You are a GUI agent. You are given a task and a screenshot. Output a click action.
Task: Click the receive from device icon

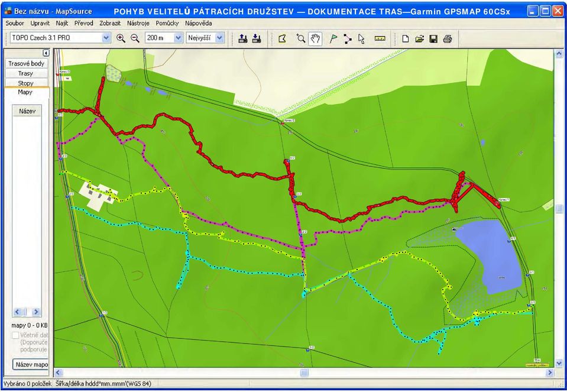tap(257, 38)
